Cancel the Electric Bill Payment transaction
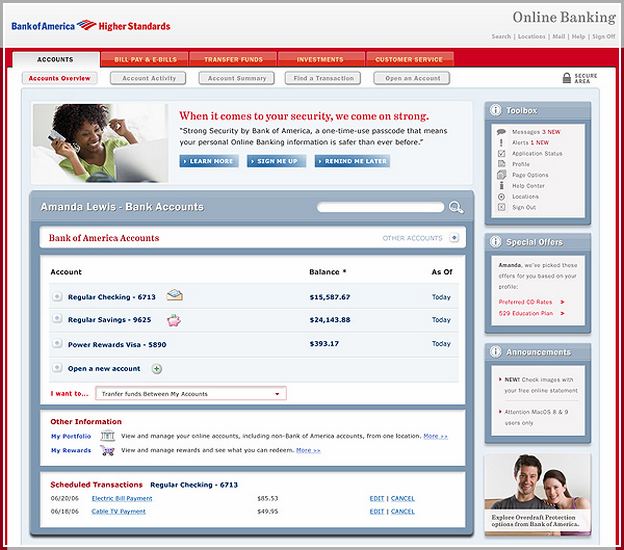624x550 pixels. click(x=403, y=498)
